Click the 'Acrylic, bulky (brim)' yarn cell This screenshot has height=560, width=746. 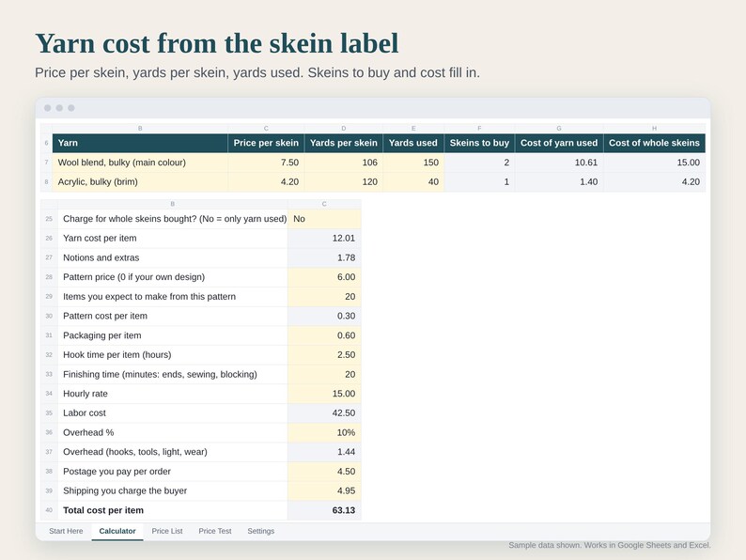(140, 181)
